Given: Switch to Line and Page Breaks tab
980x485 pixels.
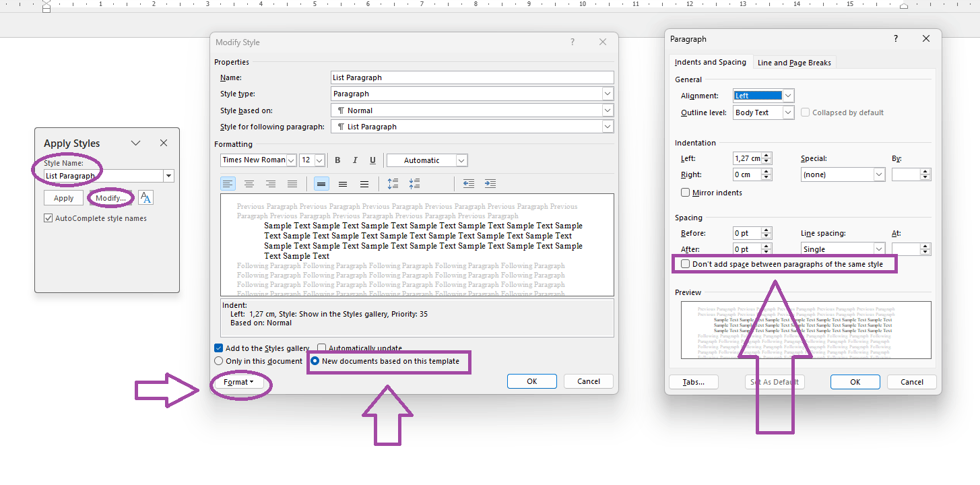Looking at the screenshot, I should (x=794, y=63).
